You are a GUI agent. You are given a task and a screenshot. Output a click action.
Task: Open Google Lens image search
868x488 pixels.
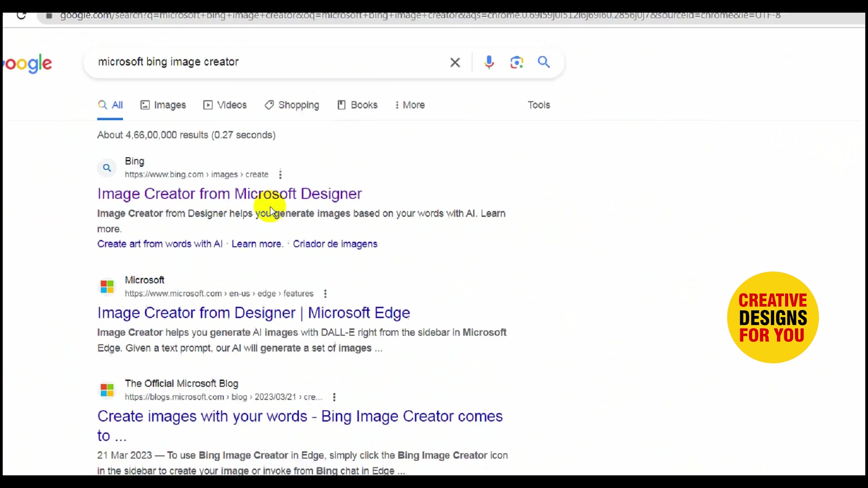[x=517, y=62]
